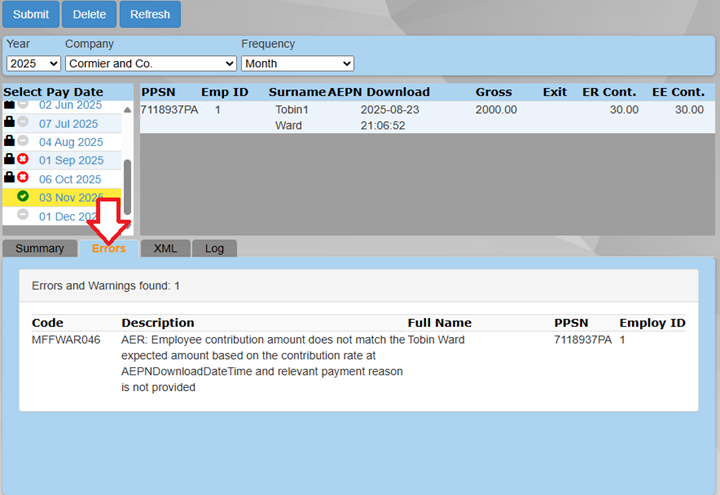Viewport: 720px width, 495px height.
Task: Click the grey status icon for 01 Dec 2025
Action: [x=23, y=215]
